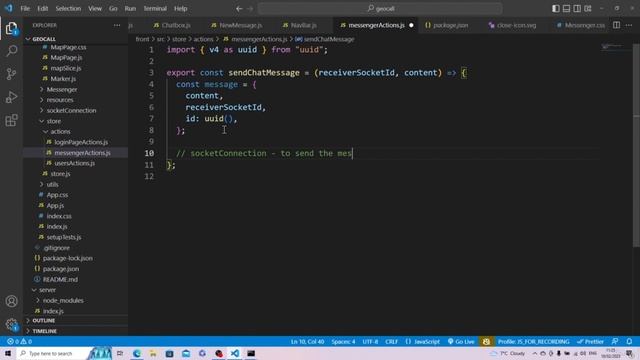Image resolution: width=640 pixels, height=360 pixels.
Task: Expand the resources folder
Action: pyautogui.click(x=60, y=100)
